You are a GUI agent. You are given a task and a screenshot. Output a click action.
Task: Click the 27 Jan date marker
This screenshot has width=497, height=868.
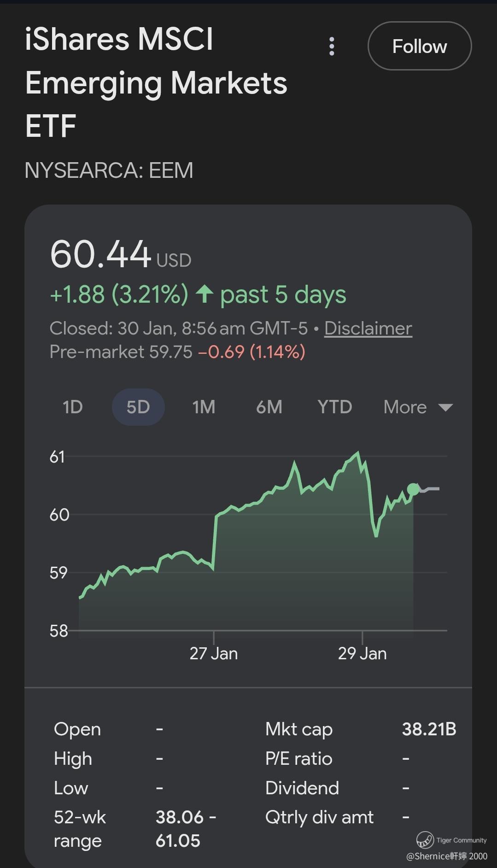[214, 653]
